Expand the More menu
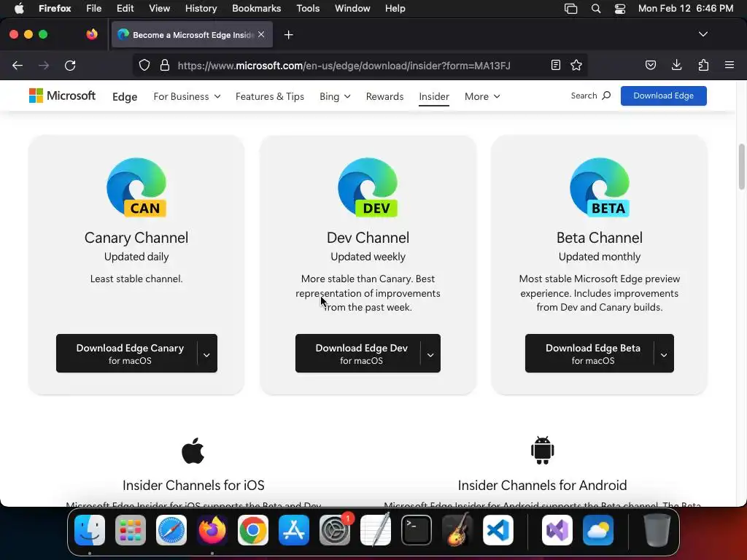 (482, 97)
